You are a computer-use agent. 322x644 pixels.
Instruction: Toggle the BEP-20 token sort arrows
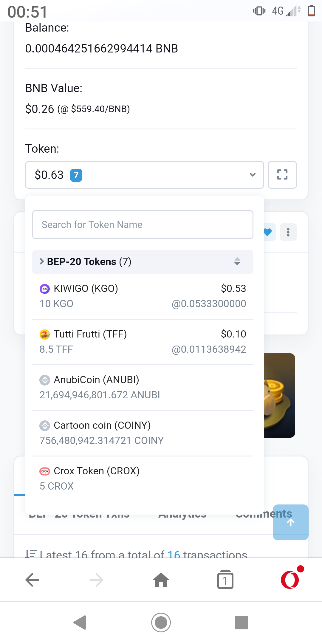tap(237, 261)
